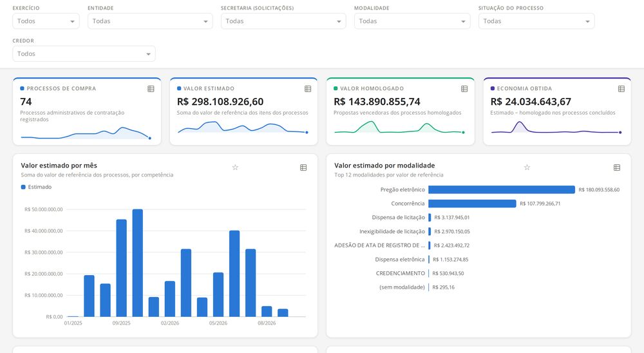644x353 pixels.
Task: Select the Concorrência bar
Action: pos(472,204)
